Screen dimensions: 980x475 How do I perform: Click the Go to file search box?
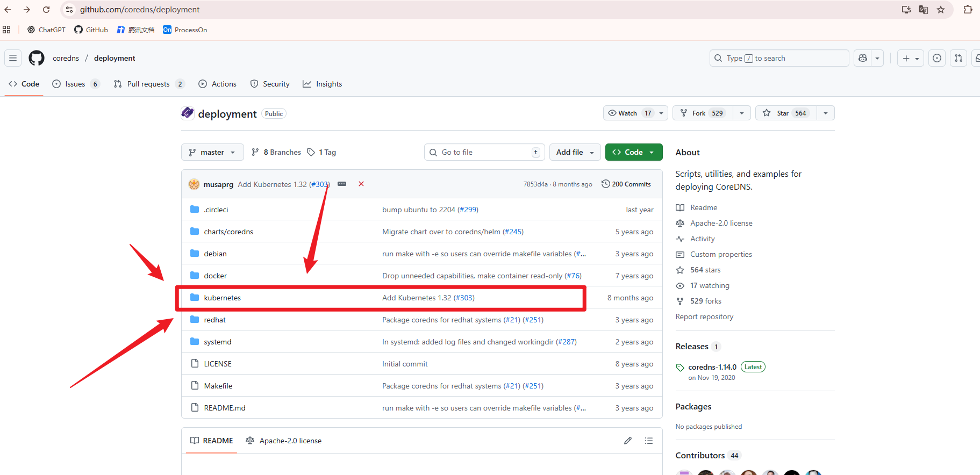pos(484,152)
